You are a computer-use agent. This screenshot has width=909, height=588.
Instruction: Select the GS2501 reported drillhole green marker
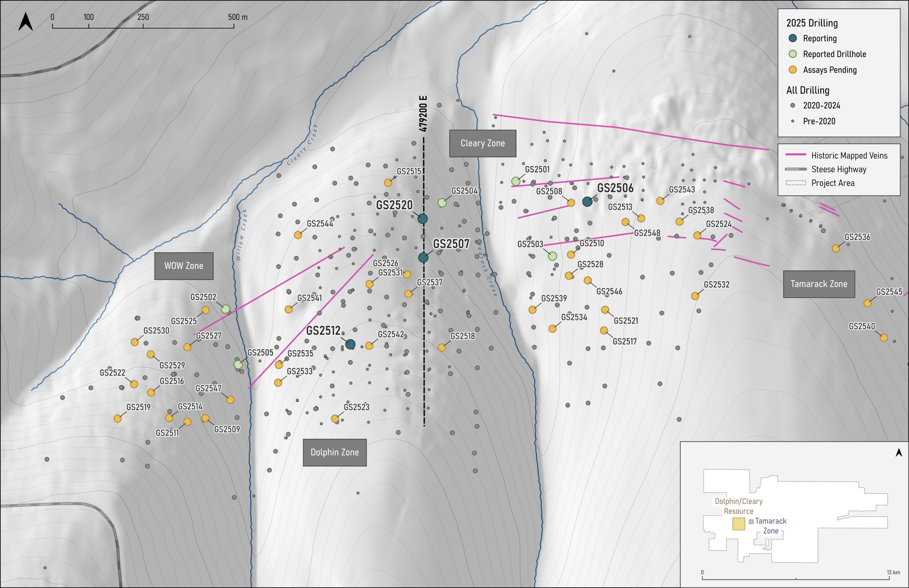tap(516, 181)
